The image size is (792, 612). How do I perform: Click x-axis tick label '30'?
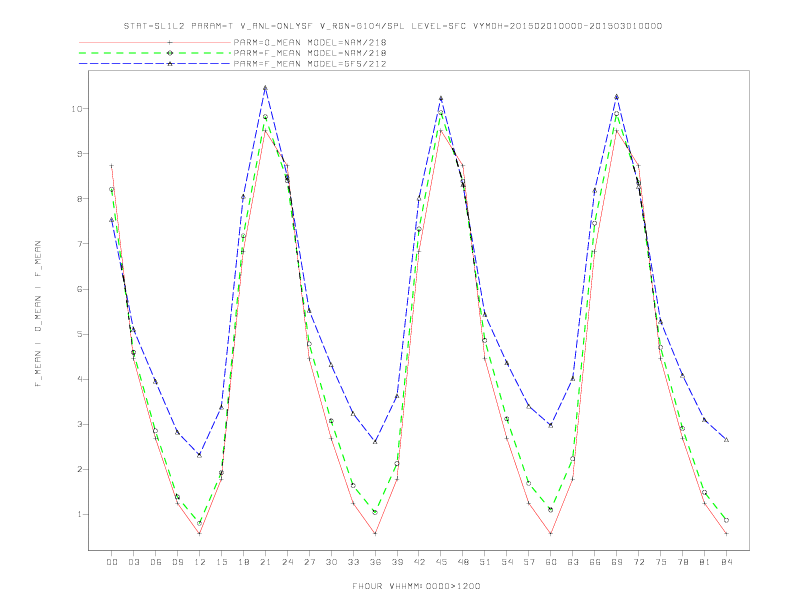click(x=331, y=562)
